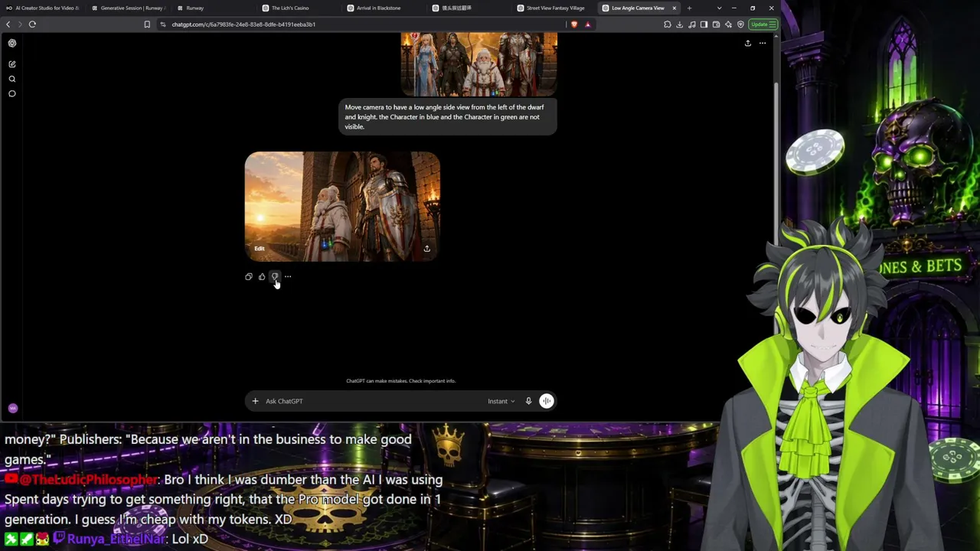The height and width of the screenshot is (551, 980).
Task: Bookmark this page from the address bar
Action: (x=147, y=24)
